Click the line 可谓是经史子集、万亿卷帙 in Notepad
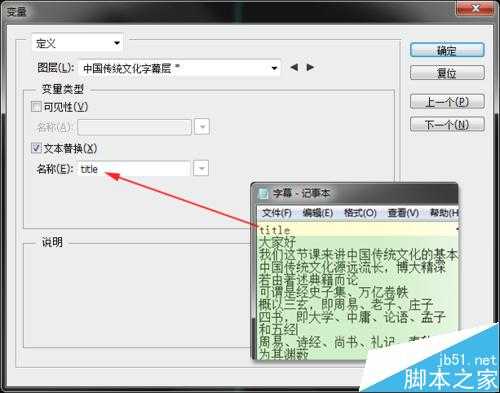 click(x=333, y=292)
